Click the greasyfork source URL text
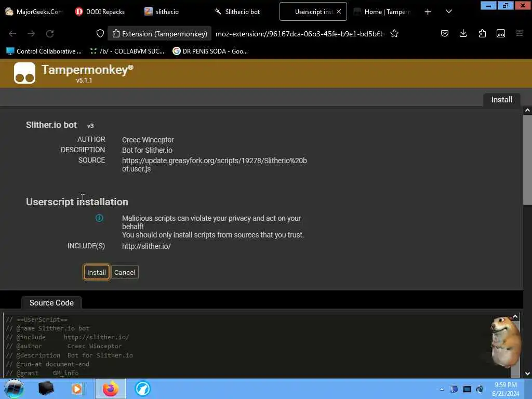Viewport: 532px width, 399px height. pyautogui.click(x=215, y=165)
